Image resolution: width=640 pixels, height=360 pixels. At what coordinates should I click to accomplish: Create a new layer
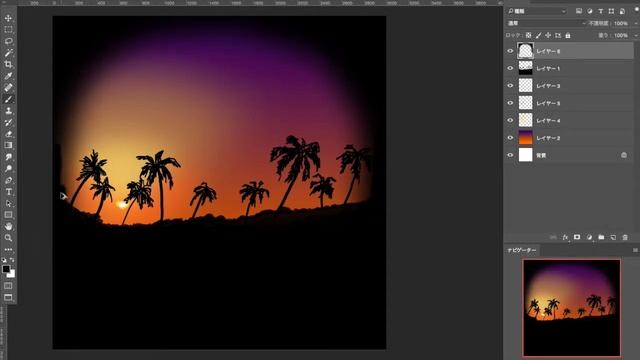pyautogui.click(x=613, y=237)
